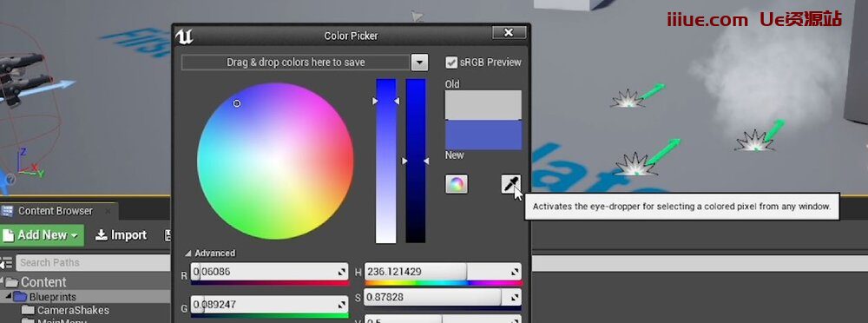Close the Color Picker window
Screen dimensions: 868x323
[508, 33]
